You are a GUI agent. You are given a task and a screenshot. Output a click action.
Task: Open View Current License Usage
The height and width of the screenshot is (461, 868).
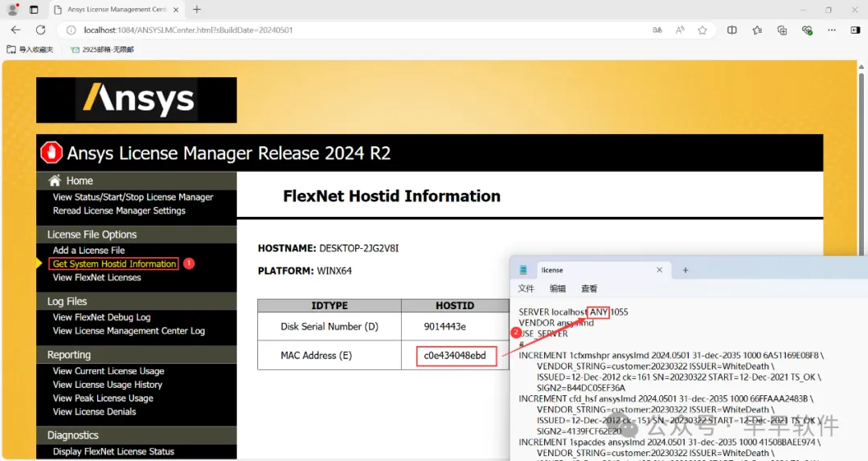(108, 371)
